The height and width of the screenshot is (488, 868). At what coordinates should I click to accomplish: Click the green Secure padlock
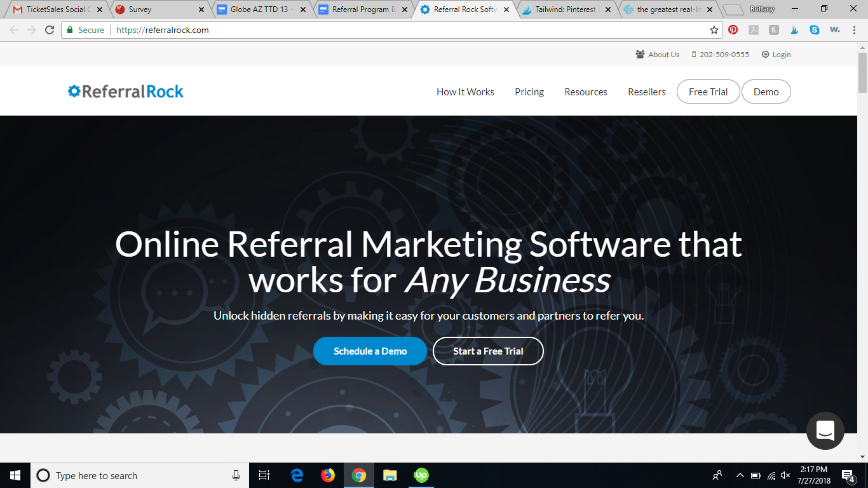(x=71, y=30)
